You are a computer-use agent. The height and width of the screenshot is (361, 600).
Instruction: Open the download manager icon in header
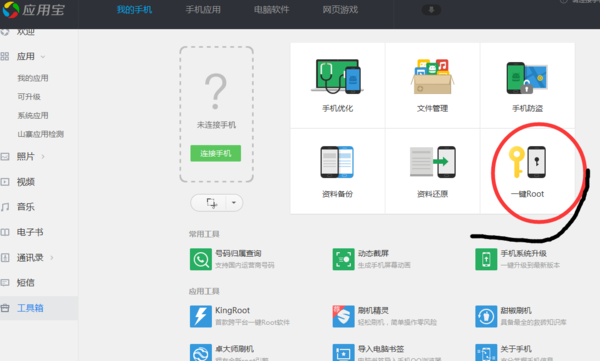[431, 10]
